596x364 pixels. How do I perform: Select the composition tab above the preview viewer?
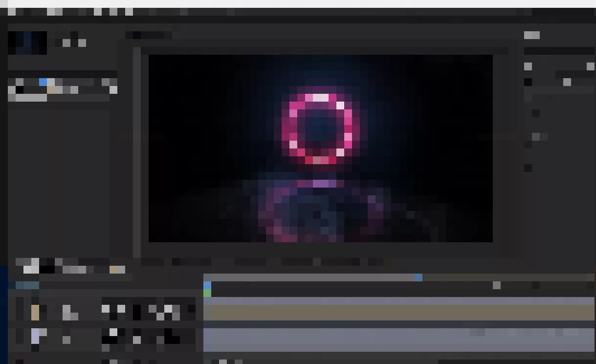coord(149,35)
